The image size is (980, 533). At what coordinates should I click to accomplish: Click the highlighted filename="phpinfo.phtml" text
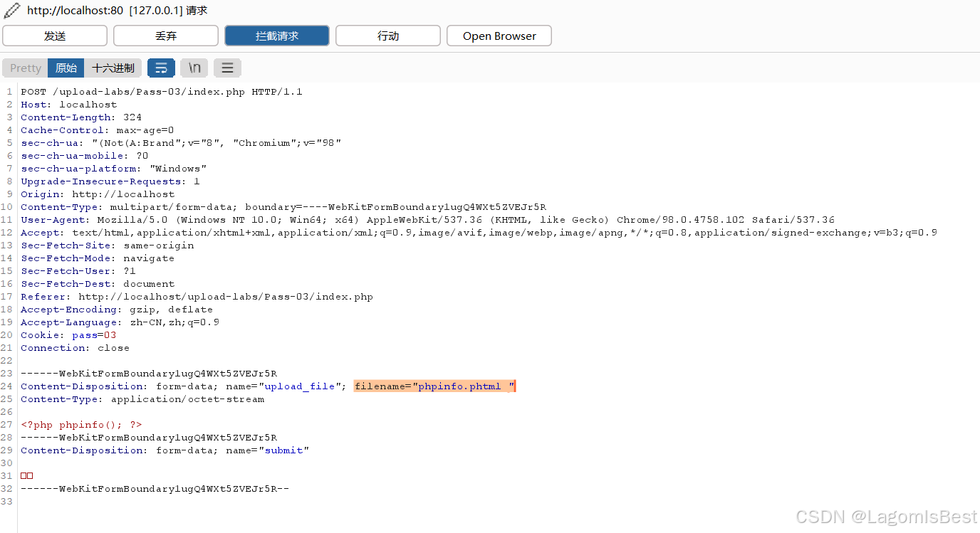click(434, 386)
